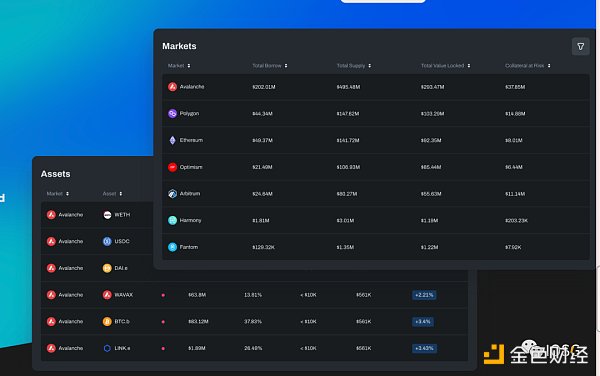Image resolution: width=600 pixels, height=376 pixels.
Task: Click the red Optimism icon
Action: click(172, 167)
